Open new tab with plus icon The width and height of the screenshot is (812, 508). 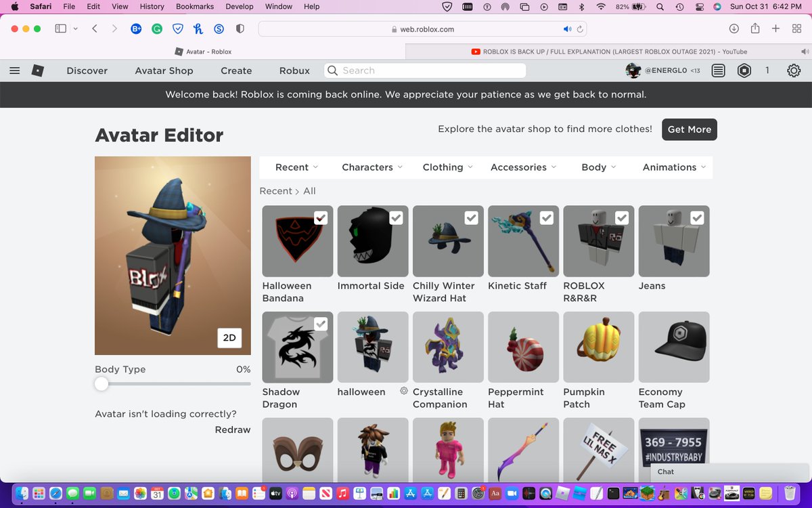pos(776,28)
